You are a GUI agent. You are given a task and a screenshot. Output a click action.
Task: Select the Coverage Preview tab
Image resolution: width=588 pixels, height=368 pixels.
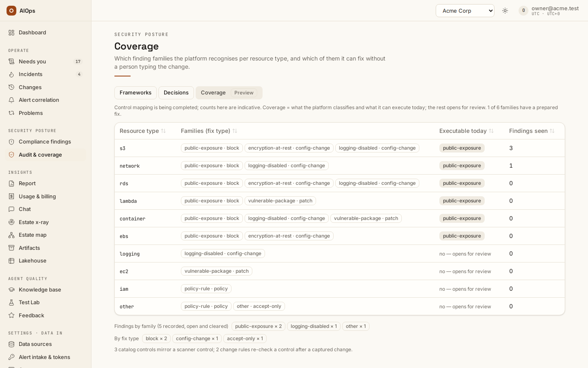click(229, 93)
